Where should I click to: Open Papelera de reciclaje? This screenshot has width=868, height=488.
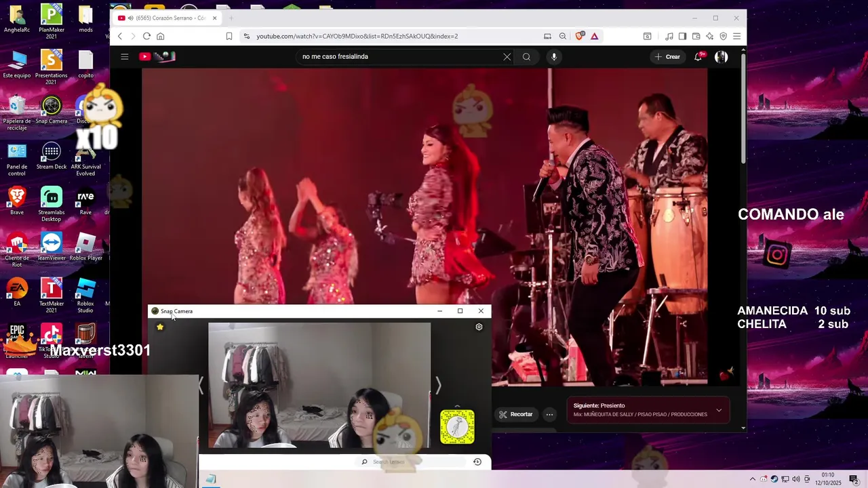click(17, 113)
